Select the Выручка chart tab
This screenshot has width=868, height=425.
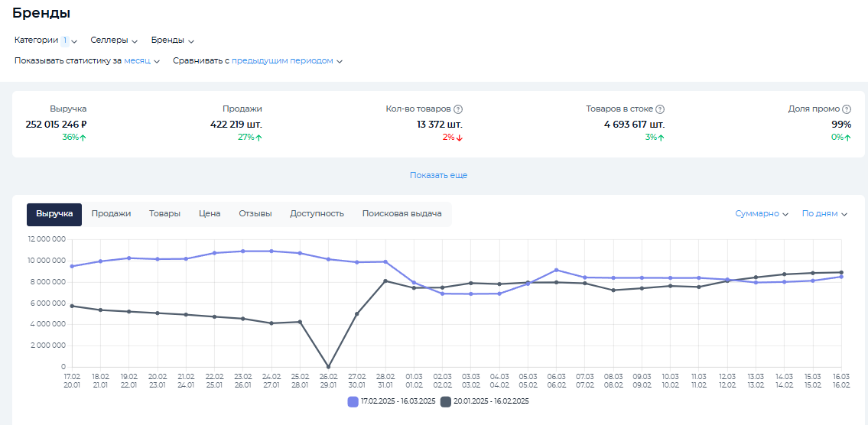point(54,214)
